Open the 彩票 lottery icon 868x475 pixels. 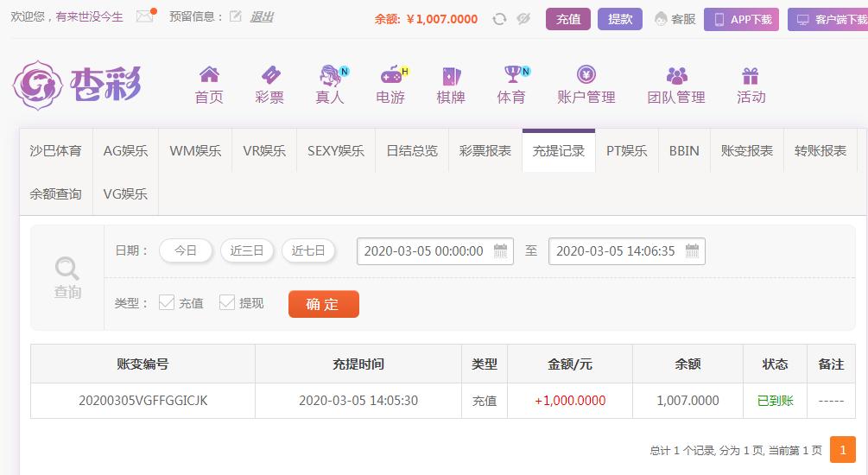270,74
